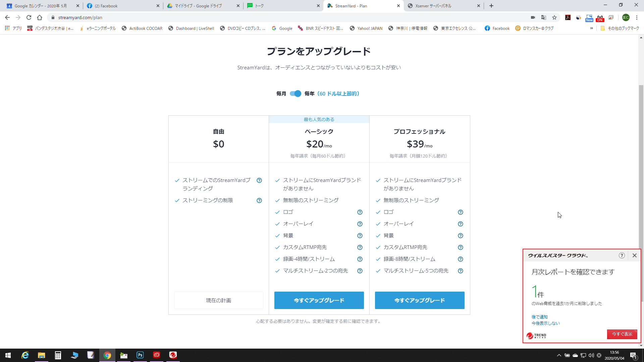Image resolution: width=644 pixels, height=362 pixels.
Task: Open help icon for カスタムRTMP宛先 in Professional plan
Action: 461,247
